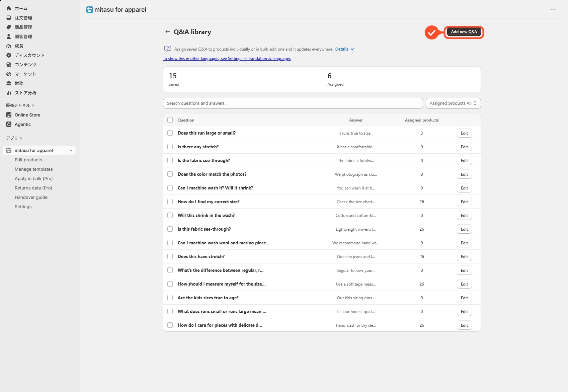Open Returns data (Pro)
Screen dimensions: 568x392
(33, 188)
